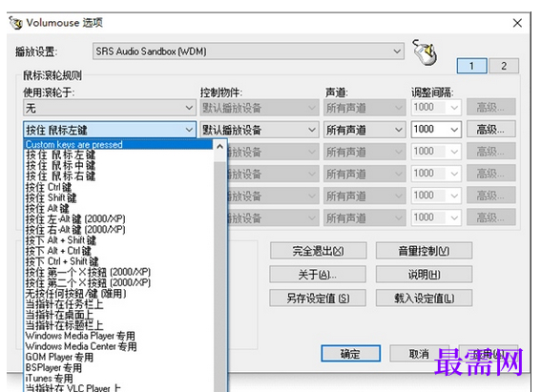
Task: Select '当指针在桌面上' entry
Action: 118,315
